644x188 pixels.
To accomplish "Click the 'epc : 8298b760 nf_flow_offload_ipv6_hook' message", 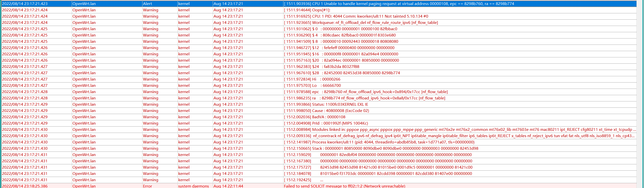I will 366,92.
